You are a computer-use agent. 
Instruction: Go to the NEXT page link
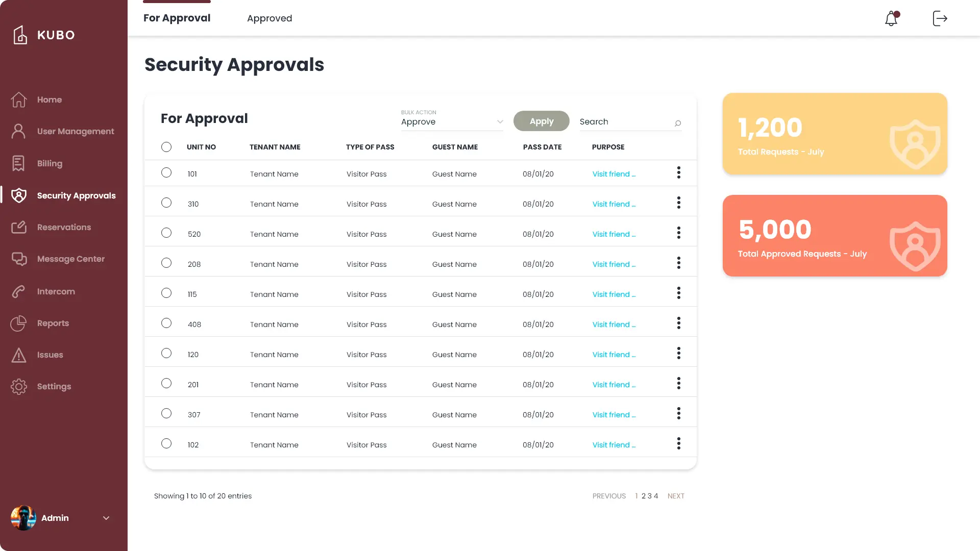click(676, 496)
